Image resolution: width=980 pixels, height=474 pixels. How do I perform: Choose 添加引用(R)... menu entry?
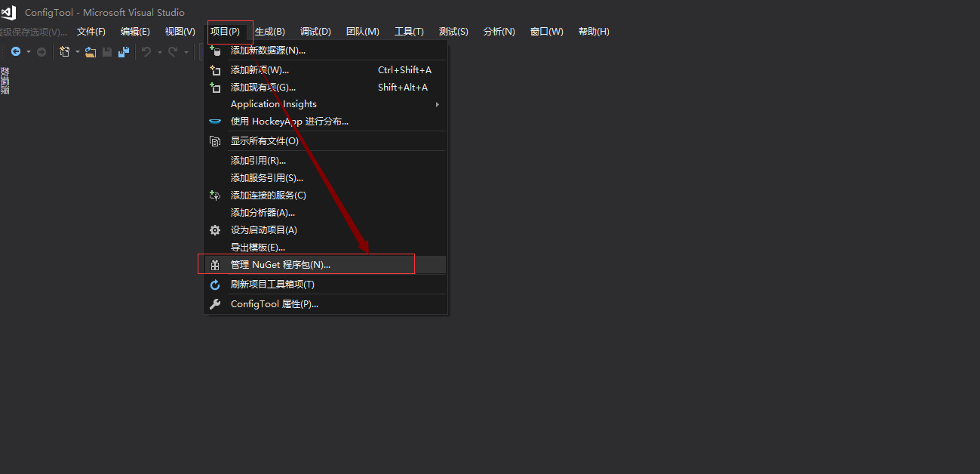[326, 161]
